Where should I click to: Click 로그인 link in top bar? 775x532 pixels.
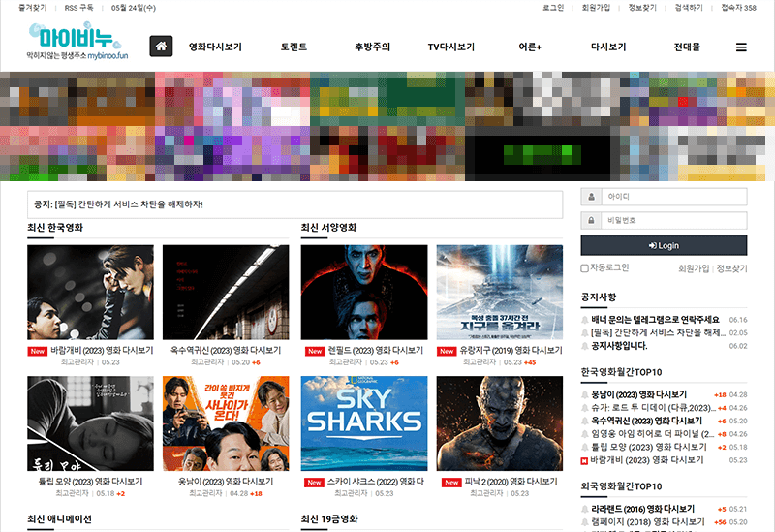pos(553,8)
